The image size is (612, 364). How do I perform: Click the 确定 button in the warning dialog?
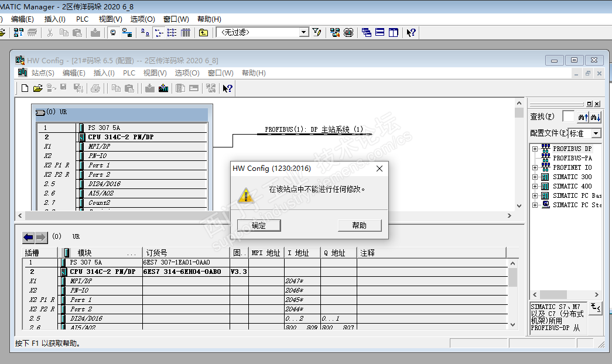click(259, 225)
